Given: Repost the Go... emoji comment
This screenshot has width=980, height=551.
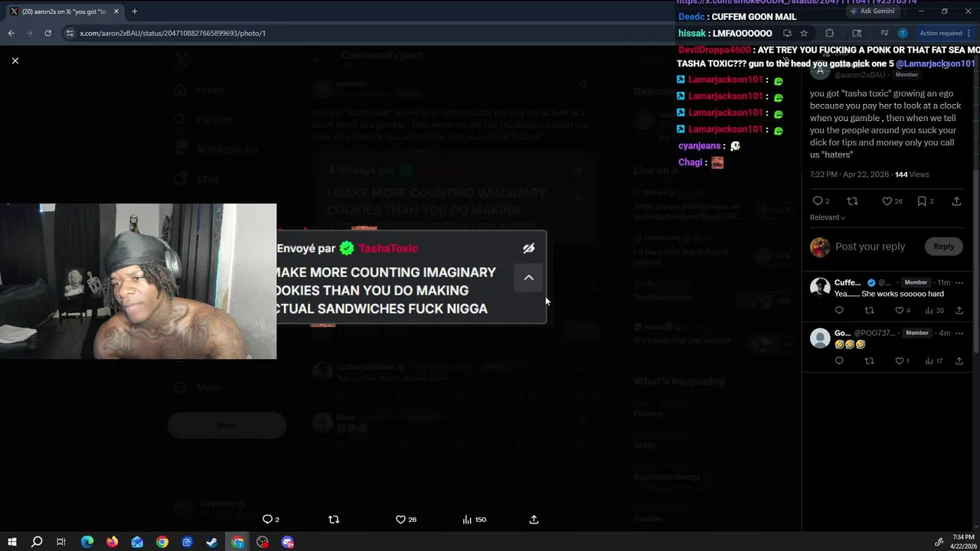Looking at the screenshot, I should pos(869,361).
